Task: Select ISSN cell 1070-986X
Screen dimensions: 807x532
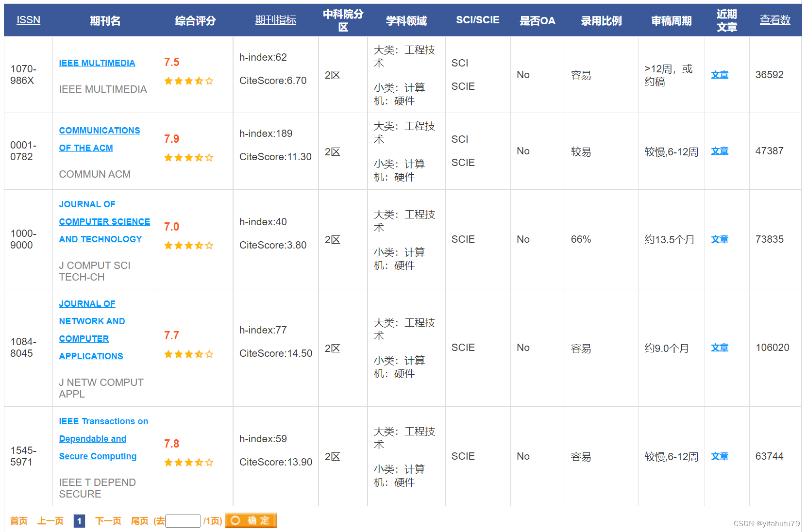Action: (x=23, y=75)
